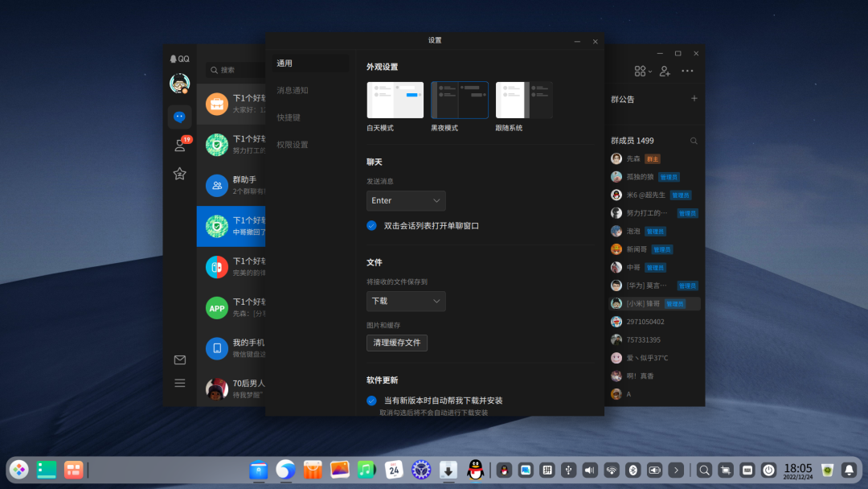The width and height of the screenshot is (868, 489).
Task: Click the 搜索 search field in chat list
Action: tap(237, 70)
